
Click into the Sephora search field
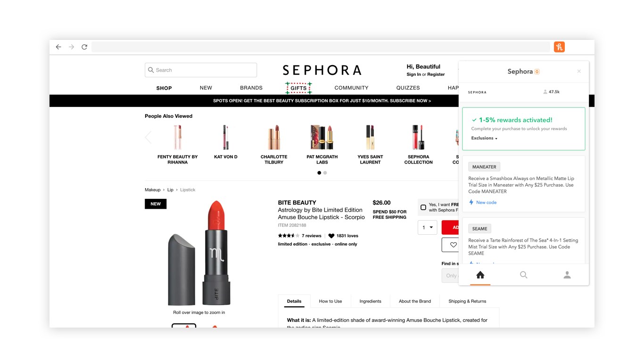click(201, 70)
